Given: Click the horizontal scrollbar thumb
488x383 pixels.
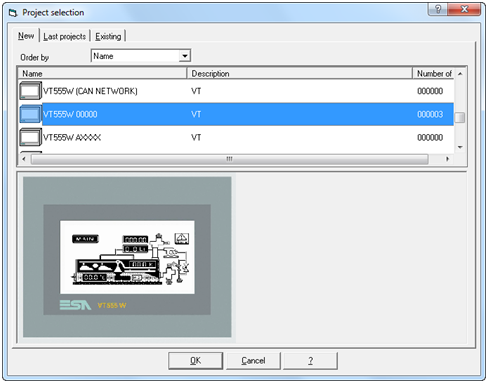Looking at the screenshot, I should tap(230, 159).
